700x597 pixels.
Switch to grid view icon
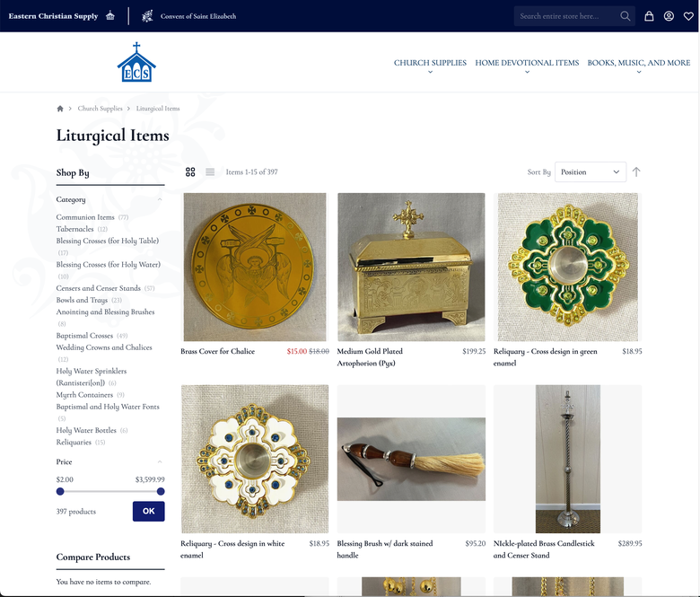[x=190, y=171]
